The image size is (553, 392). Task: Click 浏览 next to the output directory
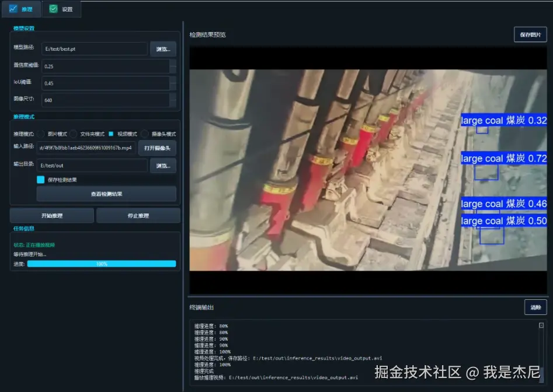164,165
